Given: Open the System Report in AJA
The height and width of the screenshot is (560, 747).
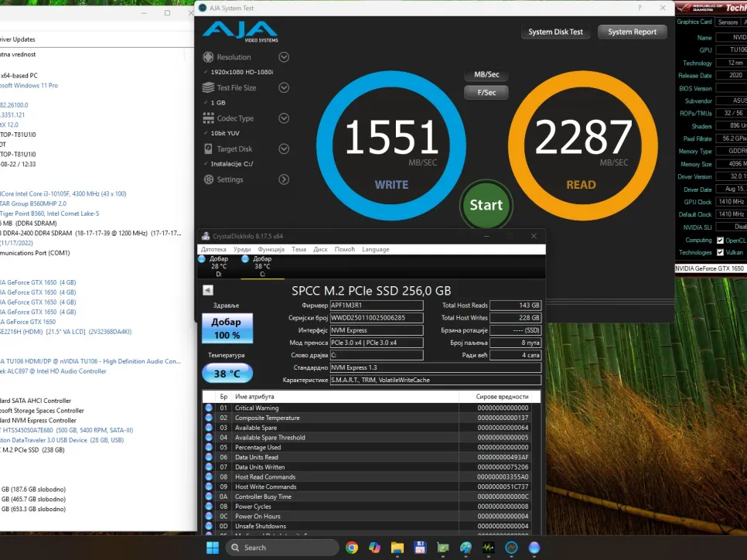Looking at the screenshot, I should [632, 32].
